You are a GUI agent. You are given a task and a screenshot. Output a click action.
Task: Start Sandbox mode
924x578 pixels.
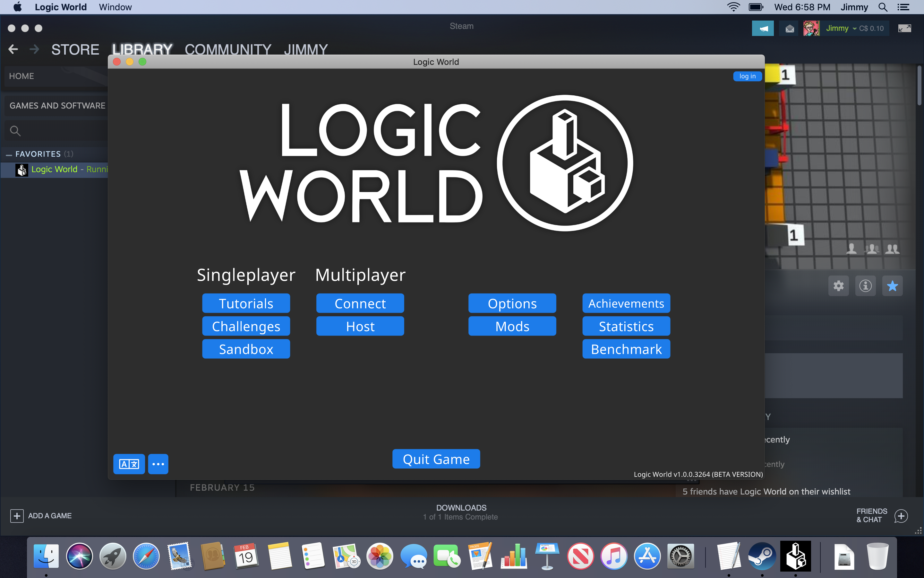(246, 349)
